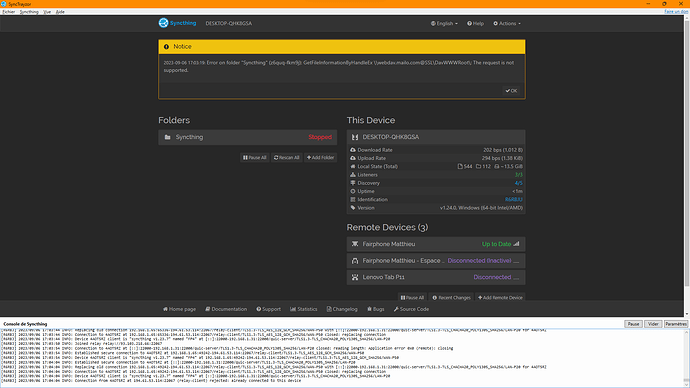This screenshot has width=690, height=388.
Task: Open the Syncthing menu in menu bar
Action: coord(29,12)
